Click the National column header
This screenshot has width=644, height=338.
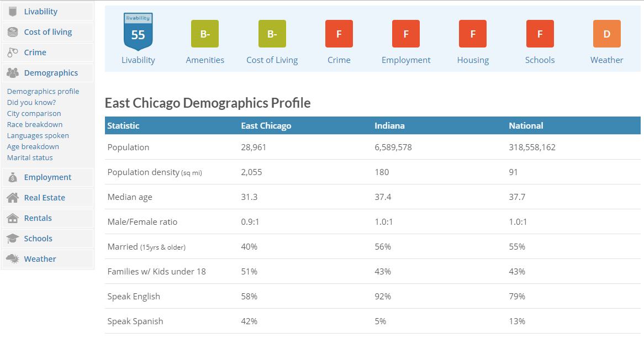coord(526,126)
